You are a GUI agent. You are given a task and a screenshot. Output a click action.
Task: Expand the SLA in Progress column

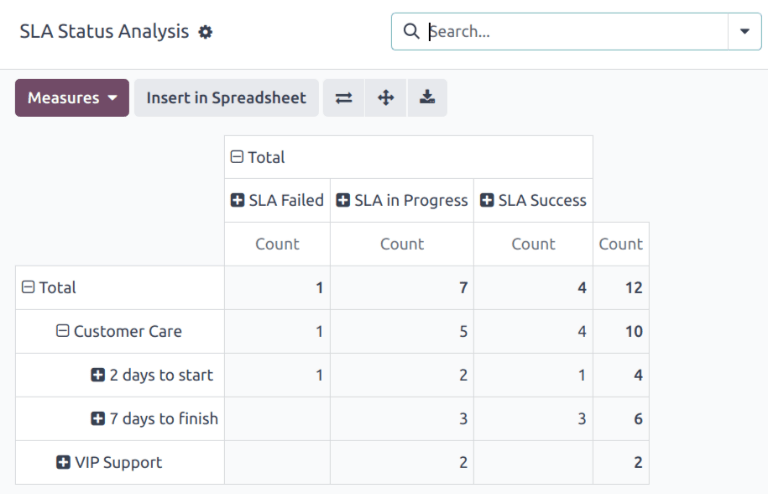click(x=401, y=200)
